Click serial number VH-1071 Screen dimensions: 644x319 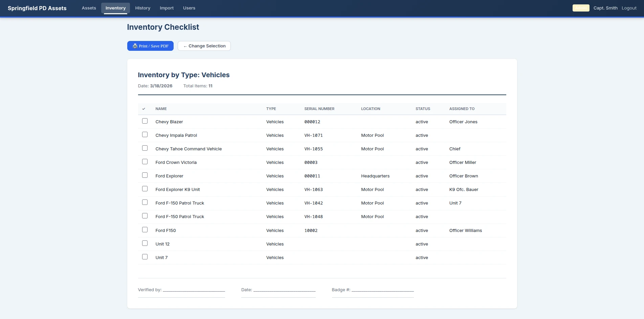[313, 135]
